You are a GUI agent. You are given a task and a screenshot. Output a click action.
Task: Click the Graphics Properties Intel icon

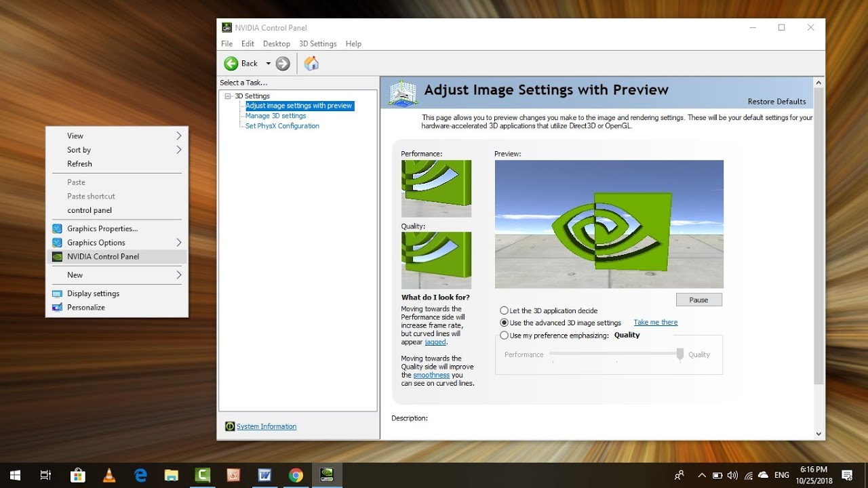click(57, 228)
